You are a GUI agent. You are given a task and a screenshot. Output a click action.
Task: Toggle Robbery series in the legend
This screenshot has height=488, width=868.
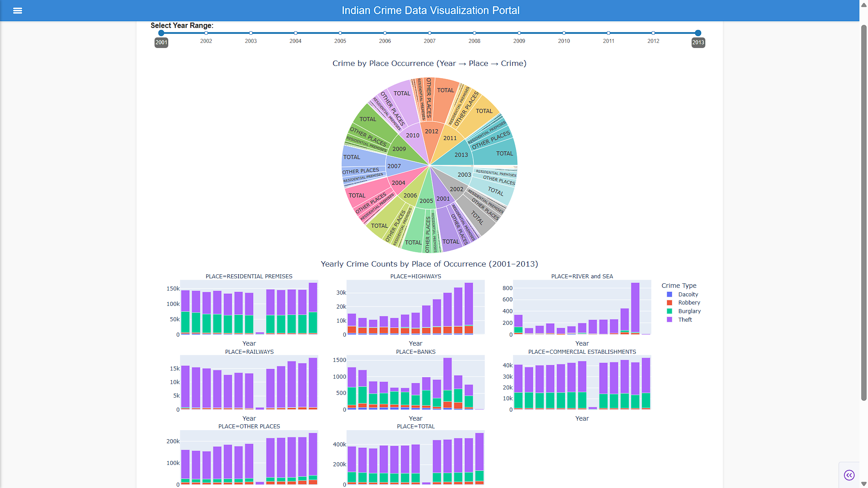683,303
